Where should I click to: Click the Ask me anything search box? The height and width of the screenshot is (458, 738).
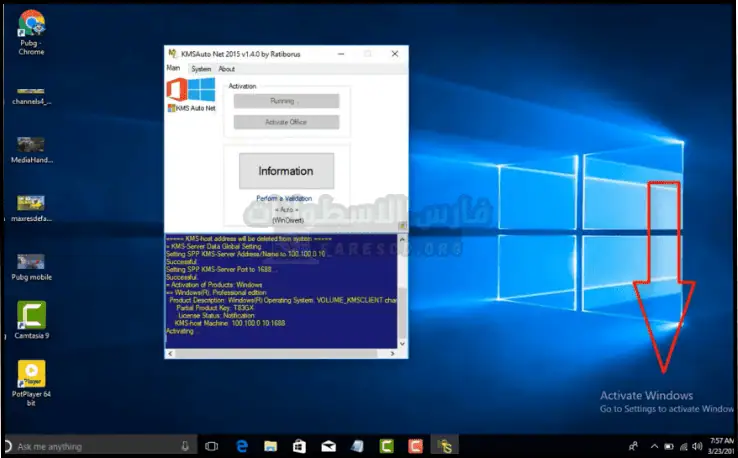(x=95, y=446)
